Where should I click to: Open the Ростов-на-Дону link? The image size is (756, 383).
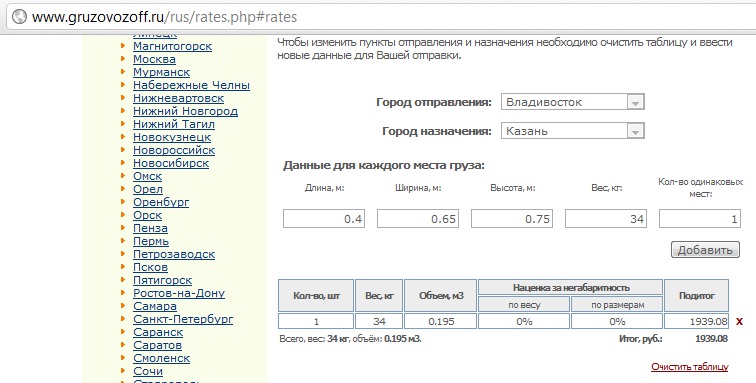179,294
